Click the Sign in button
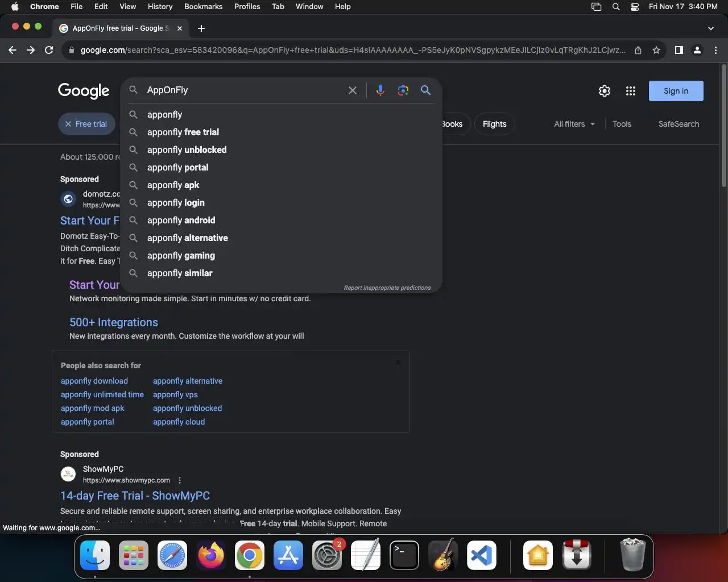 point(676,91)
